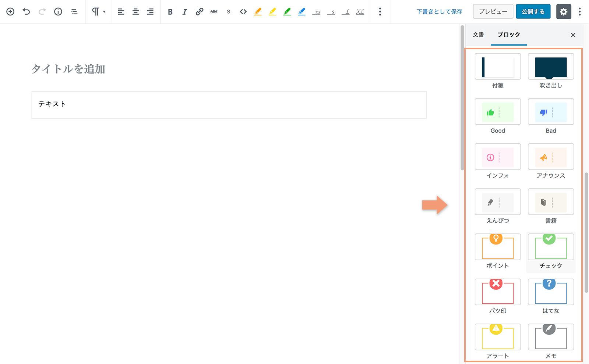Select the えんぴつ pencil style
The height and width of the screenshot is (364, 589).
click(498, 206)
